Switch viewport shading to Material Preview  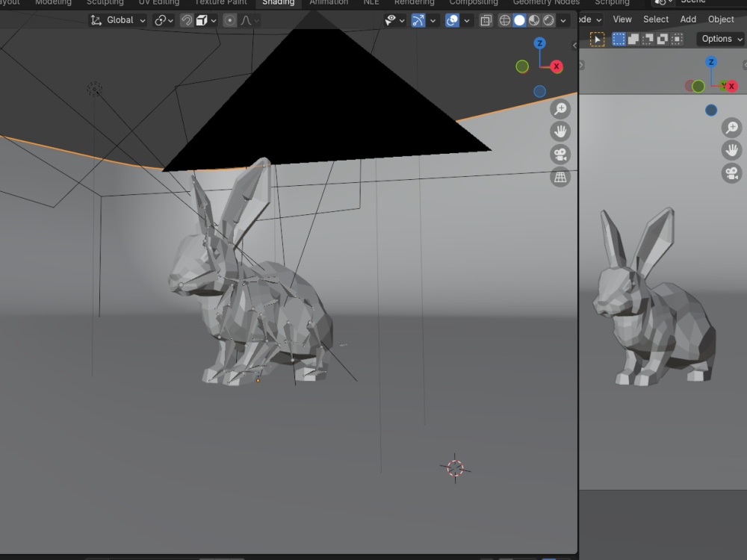533,20
